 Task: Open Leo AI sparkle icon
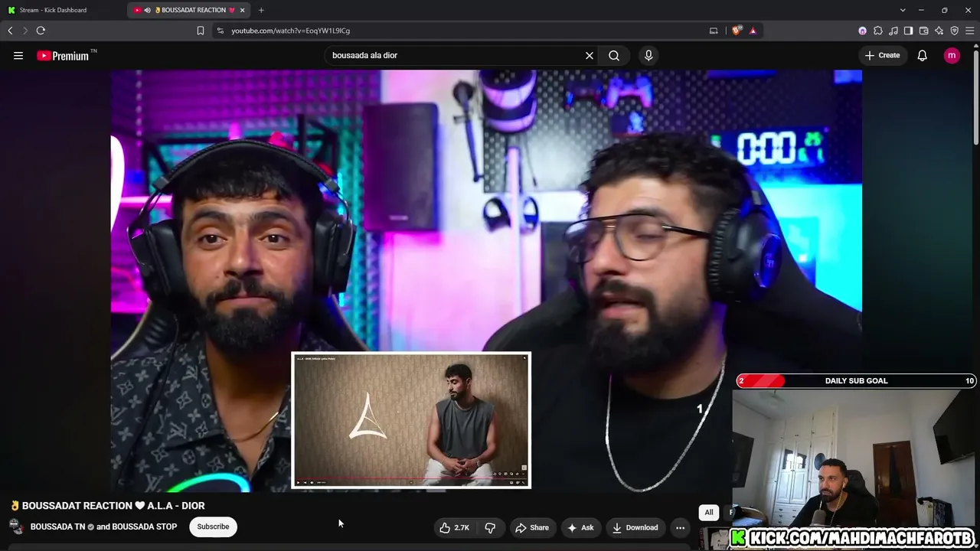click(x=939, y=31)
